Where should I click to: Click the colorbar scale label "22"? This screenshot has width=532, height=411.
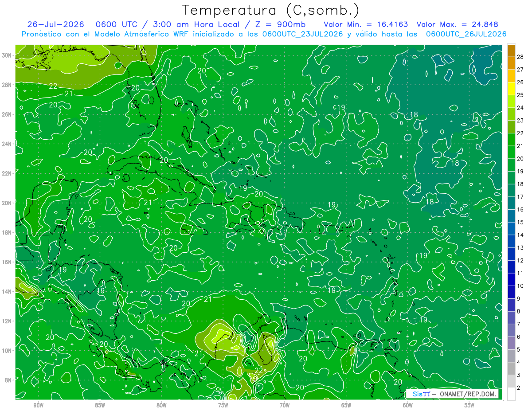(x=520, y=133)
